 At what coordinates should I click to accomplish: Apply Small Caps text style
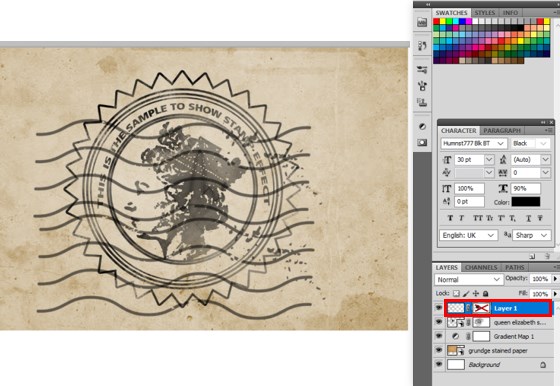tap(489, 218)
